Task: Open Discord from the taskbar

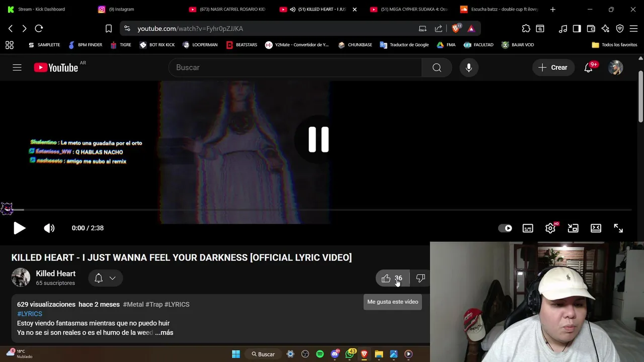Action: 335,354
